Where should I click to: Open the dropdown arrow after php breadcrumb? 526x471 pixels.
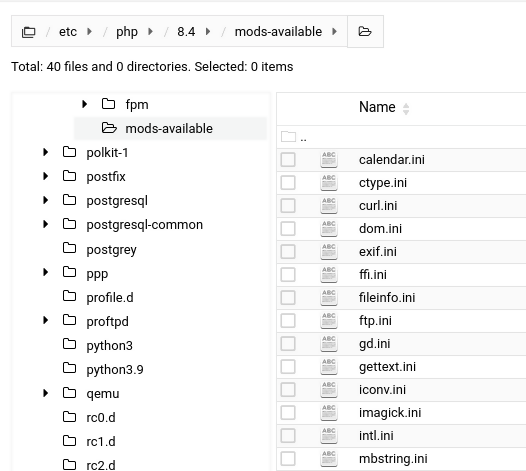click(x=151, y=32)
